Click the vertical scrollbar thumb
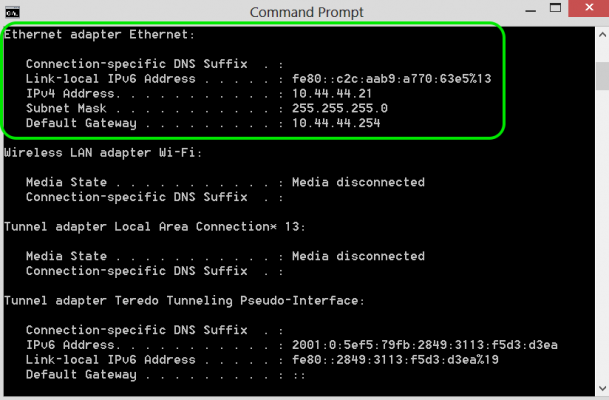The image size is (609, 400). 601,76
